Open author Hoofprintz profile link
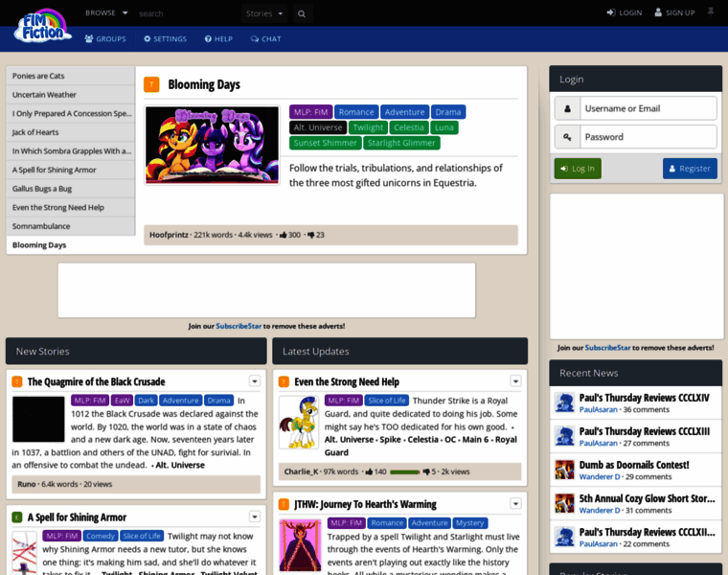This screenshot has height=575, width=728. pos(169,235)
